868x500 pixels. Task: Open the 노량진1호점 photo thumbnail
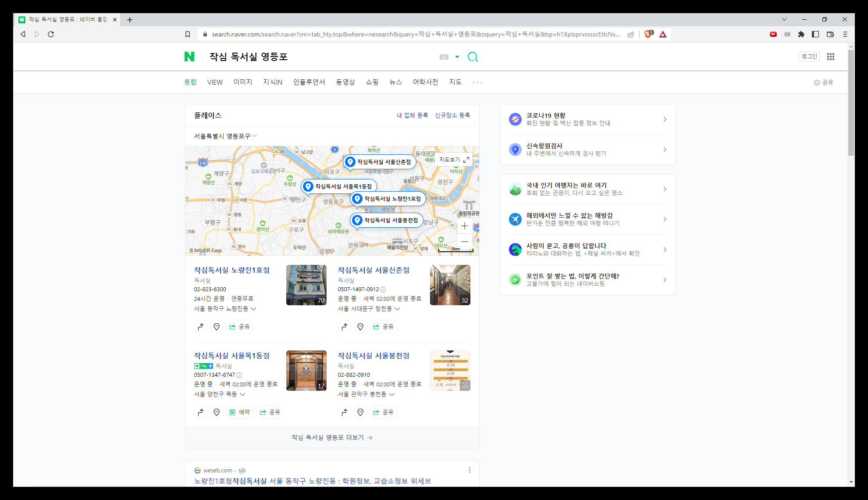pos(306,285)
